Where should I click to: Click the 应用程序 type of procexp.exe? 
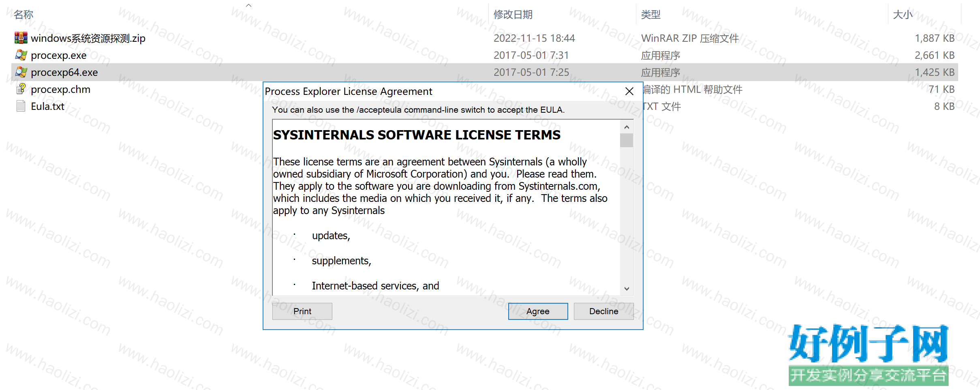661,55
